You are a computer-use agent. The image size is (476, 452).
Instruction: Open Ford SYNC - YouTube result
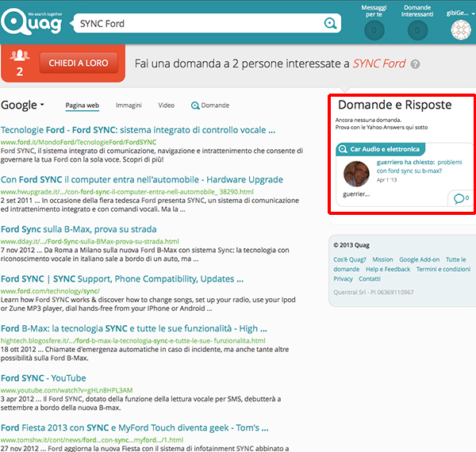pyautogui.click(x=44, y=378)
